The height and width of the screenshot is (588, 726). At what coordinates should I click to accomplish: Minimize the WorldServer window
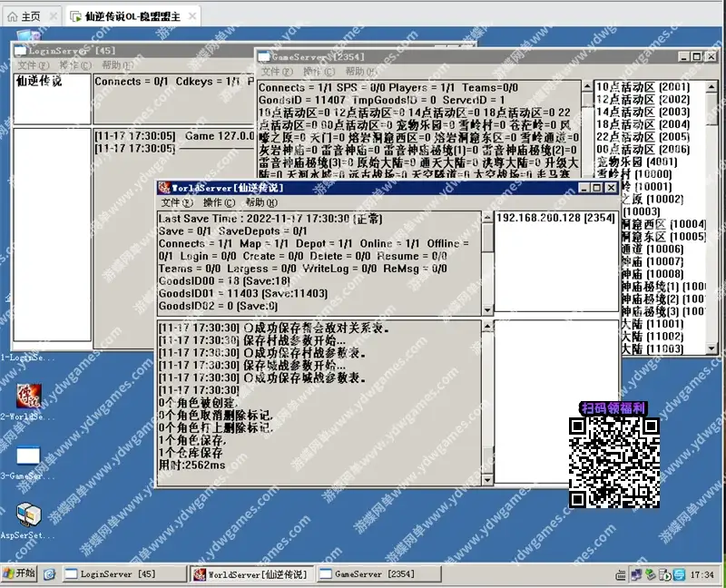(x=584, y=188)
